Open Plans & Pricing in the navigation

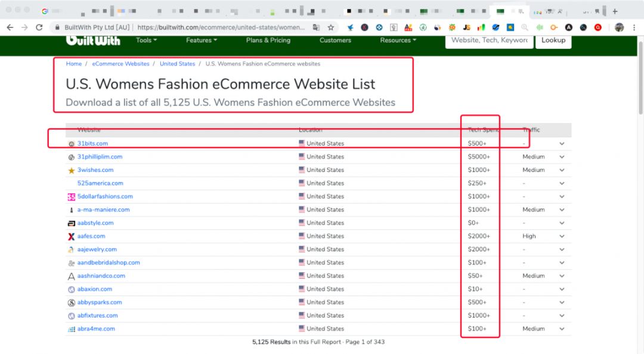pyautogui.click(x=268, y=40)
